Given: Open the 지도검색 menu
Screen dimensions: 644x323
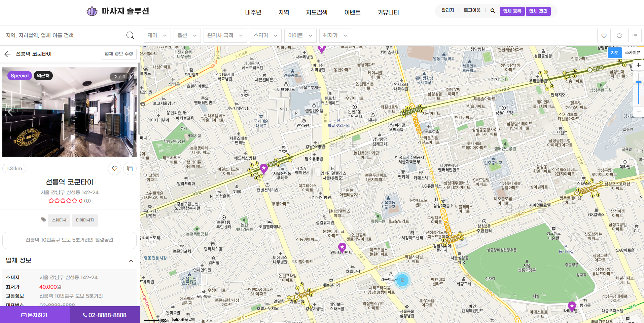Looking at the screenshot, I should [x=316, y=12].
